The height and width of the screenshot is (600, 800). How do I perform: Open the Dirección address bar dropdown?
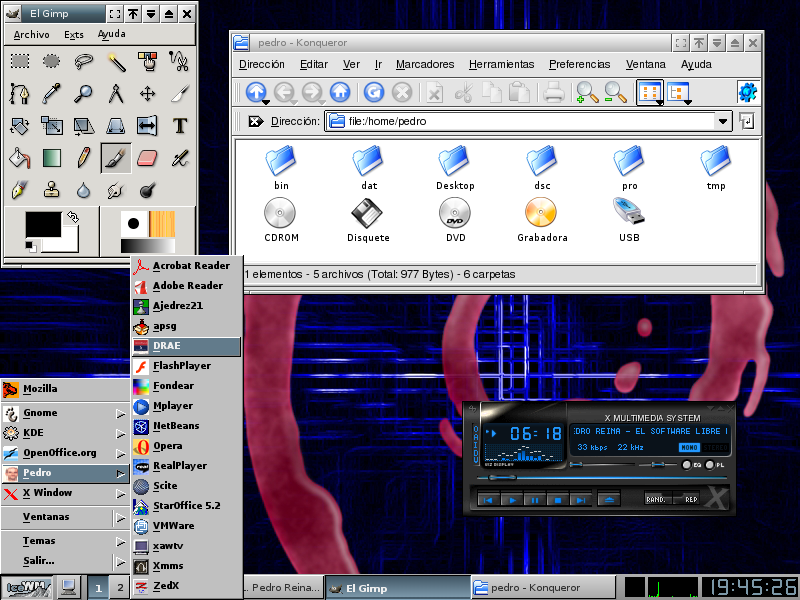pyautogui.click(x=723, y=121)
